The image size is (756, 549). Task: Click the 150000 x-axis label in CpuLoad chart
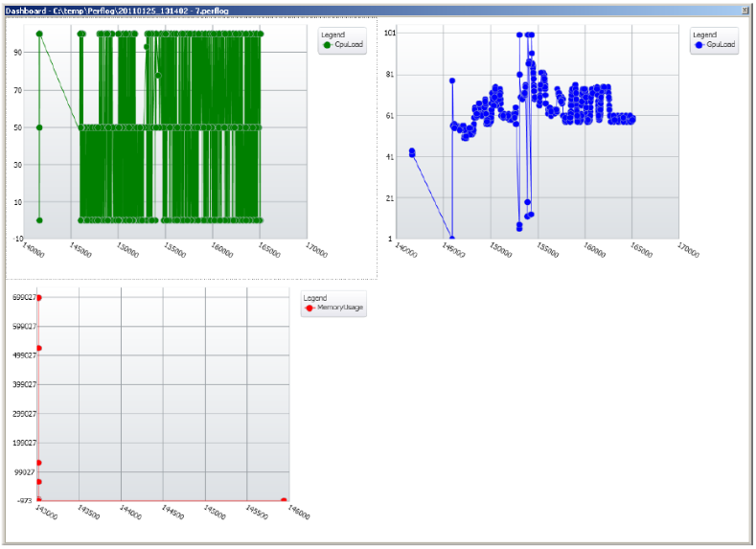click(x=127, y=250)
